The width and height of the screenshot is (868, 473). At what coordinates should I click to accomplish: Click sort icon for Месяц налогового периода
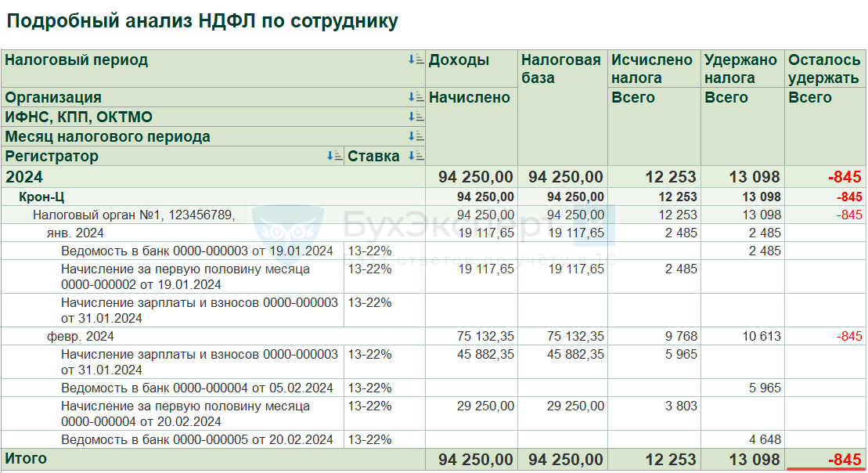(x=416, y=135)
